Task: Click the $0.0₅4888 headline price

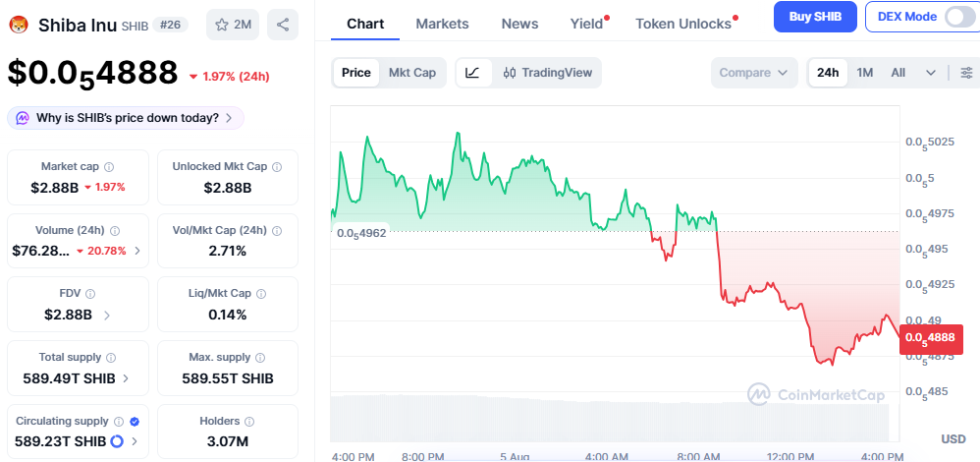Action: tap(93, 75)
